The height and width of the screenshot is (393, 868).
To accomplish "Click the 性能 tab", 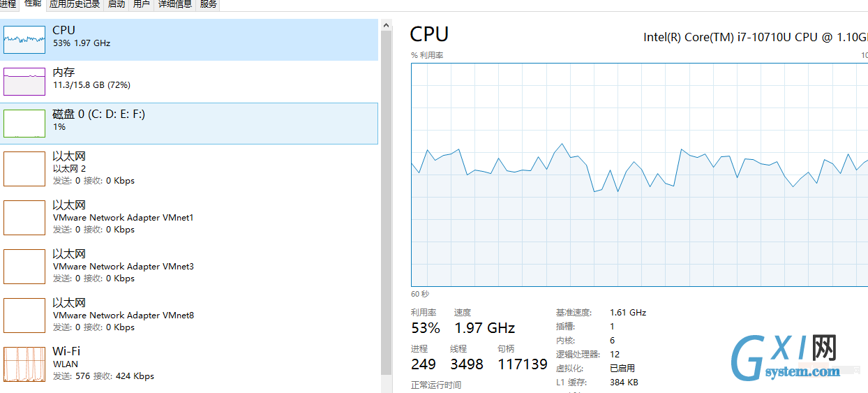I will (33, 4).
